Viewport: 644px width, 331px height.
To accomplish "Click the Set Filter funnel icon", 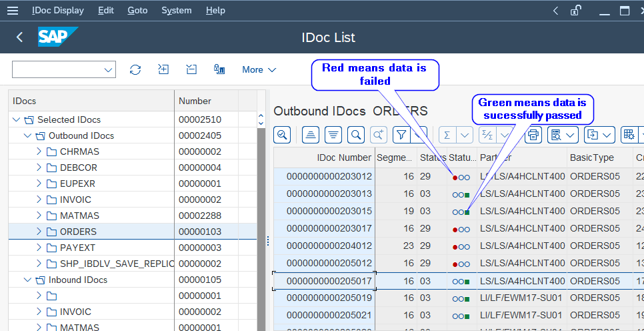I will tap(402, 134).
